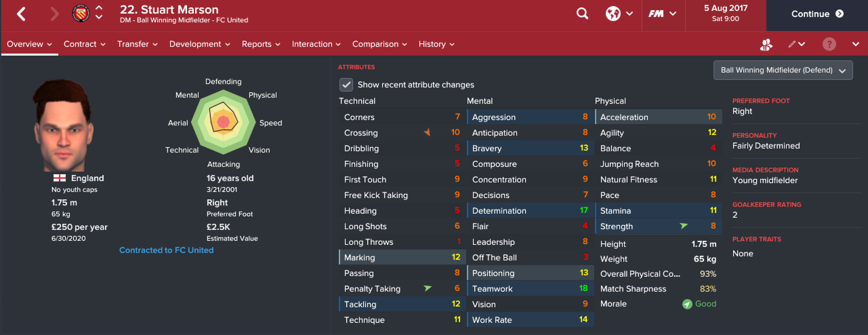Image resolution: width=868 pixels, height=335 pixels.
Task: Step to previous player with up chevron
Action: (99, 8)
